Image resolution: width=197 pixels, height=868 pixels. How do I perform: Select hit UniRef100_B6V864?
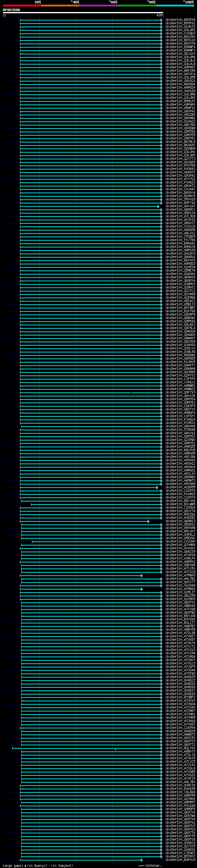180,84
